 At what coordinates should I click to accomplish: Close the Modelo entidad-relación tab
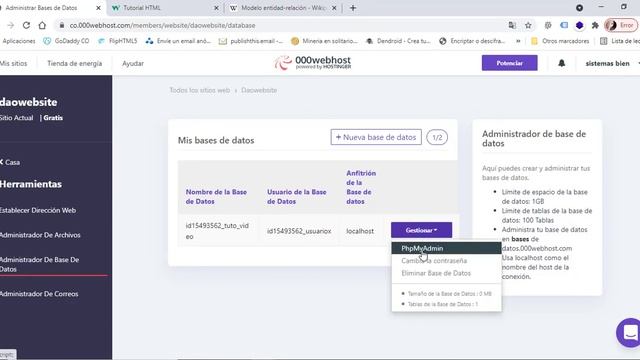334,8
